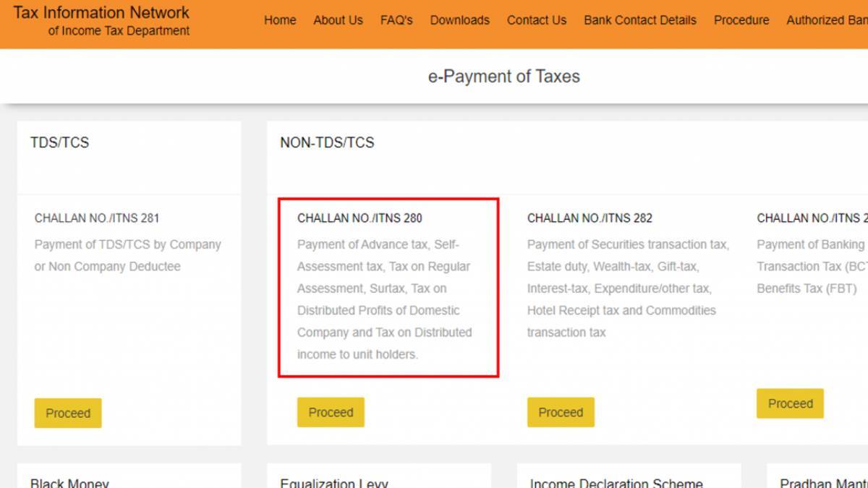Viewport: 868px width, 488px height.
Task: Open the Authorized Bank nav item
Action: click(x=827, y=20)
